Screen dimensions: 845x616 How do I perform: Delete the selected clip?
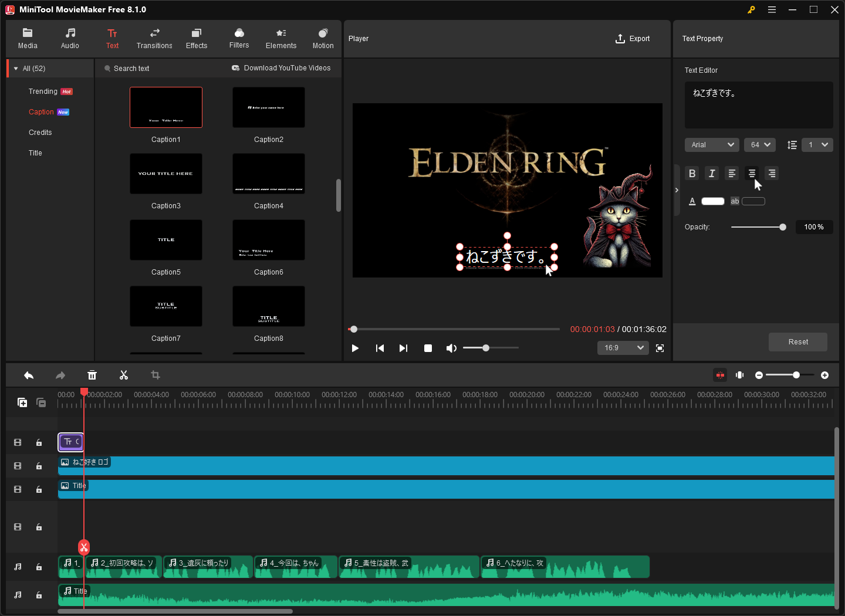pyautogui.click(x=92, y=375)
